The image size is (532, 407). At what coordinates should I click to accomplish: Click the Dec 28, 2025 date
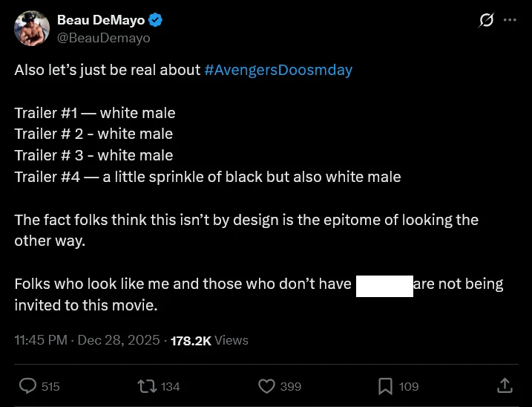(x=119, y=340)
